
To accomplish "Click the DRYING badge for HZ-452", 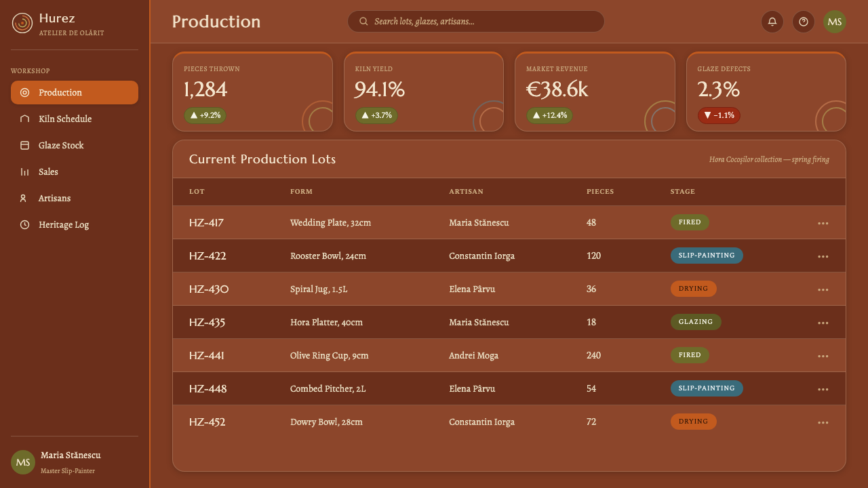I will (693, 422).
